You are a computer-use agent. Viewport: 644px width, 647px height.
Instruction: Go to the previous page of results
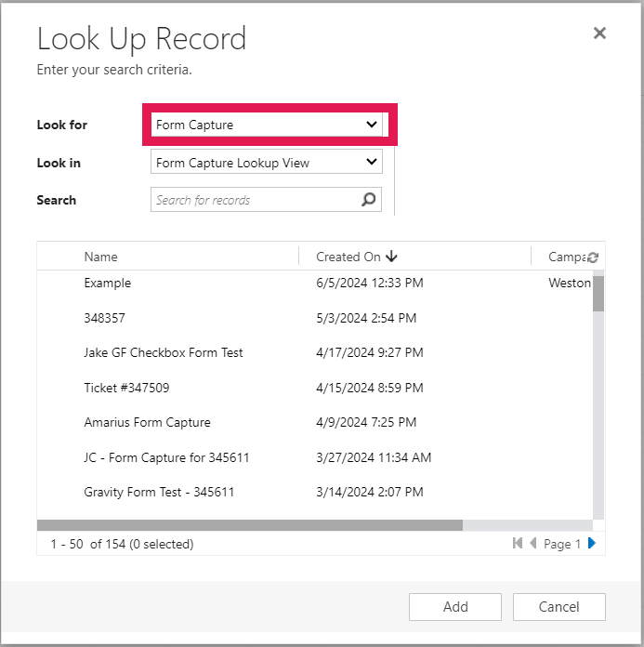533,544
